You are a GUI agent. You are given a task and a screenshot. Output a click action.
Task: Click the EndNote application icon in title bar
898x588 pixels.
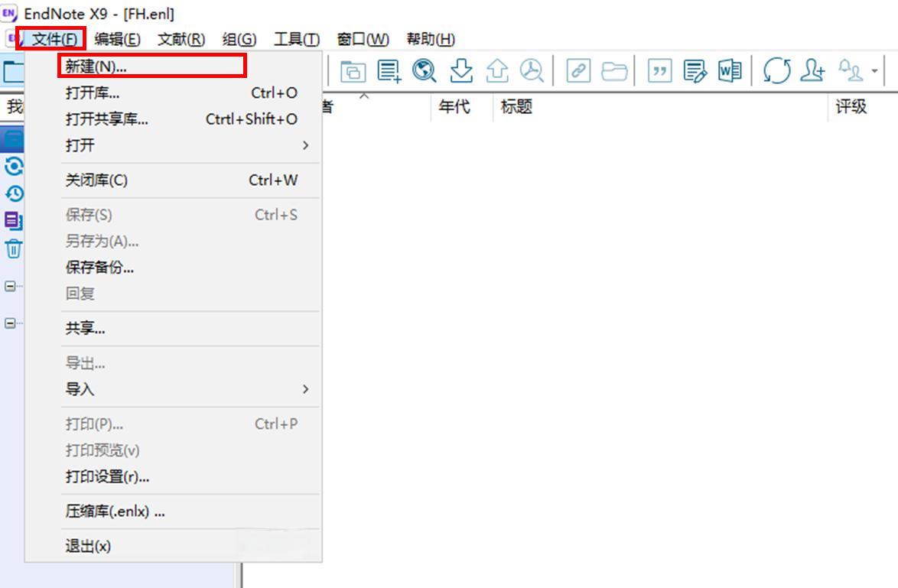(x=9, y=12)
